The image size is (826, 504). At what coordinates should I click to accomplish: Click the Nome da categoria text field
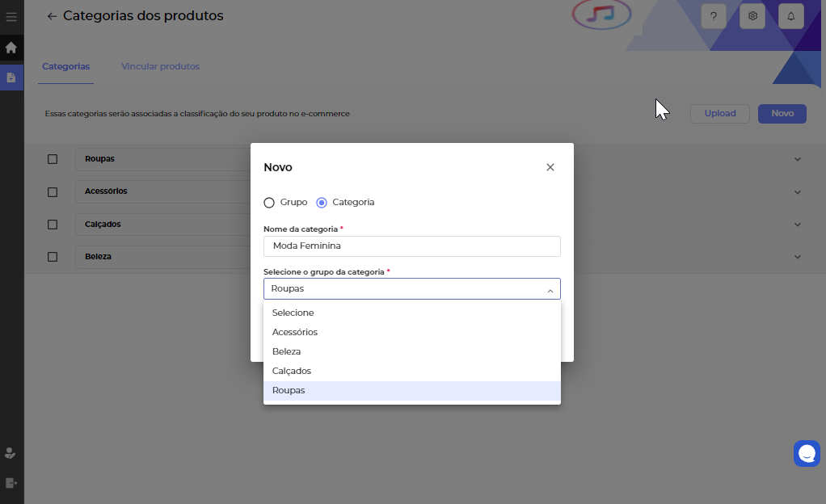point(411,246)
